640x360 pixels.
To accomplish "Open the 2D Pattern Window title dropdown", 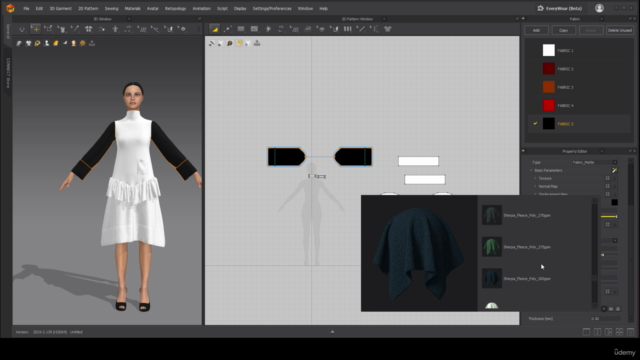I will click(384, 19).
